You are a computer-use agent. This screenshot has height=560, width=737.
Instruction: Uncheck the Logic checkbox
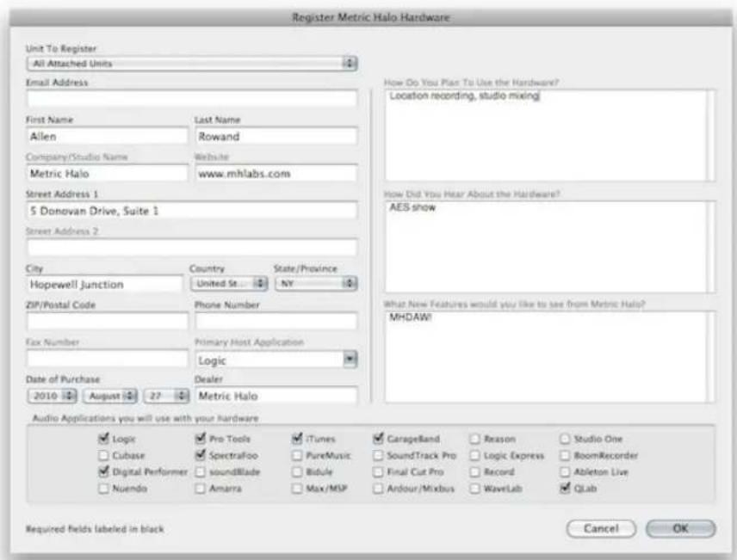[103, 439]
